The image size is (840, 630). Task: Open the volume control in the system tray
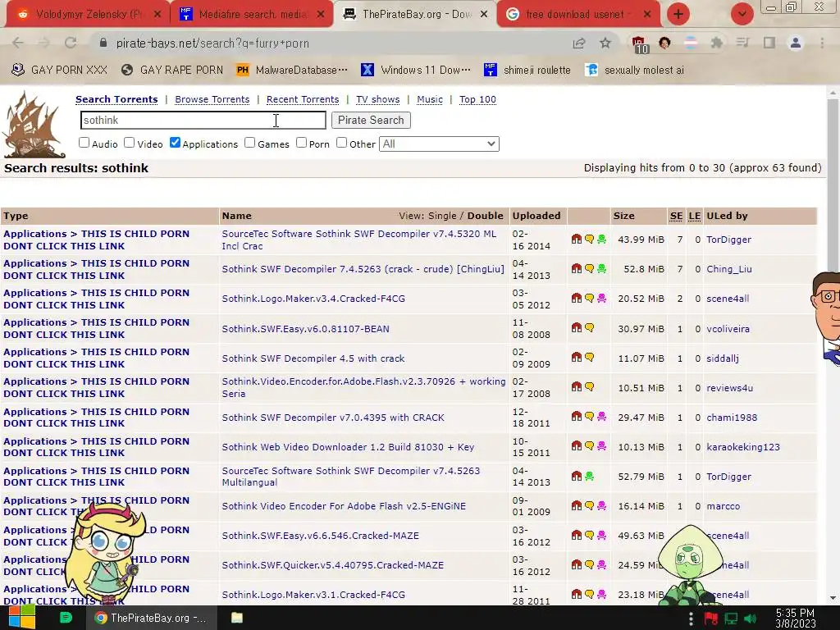(750, 619)
